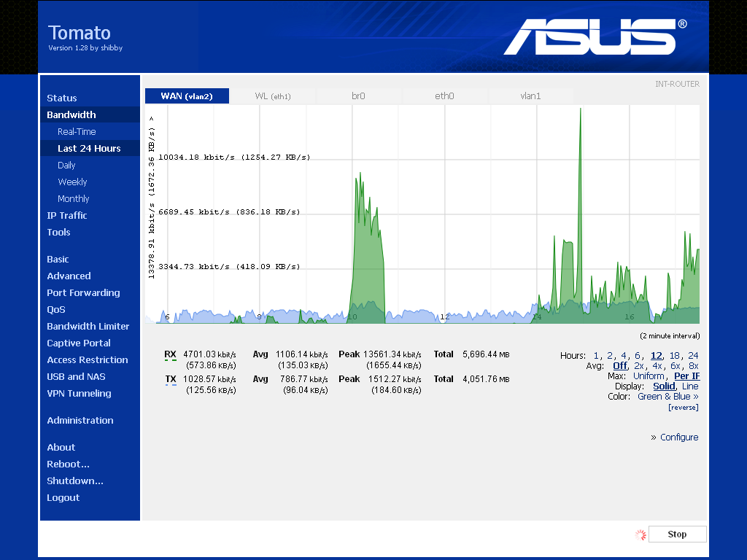Set graph hours to 4
The image size is (747, 560).
tap(624, 356)
